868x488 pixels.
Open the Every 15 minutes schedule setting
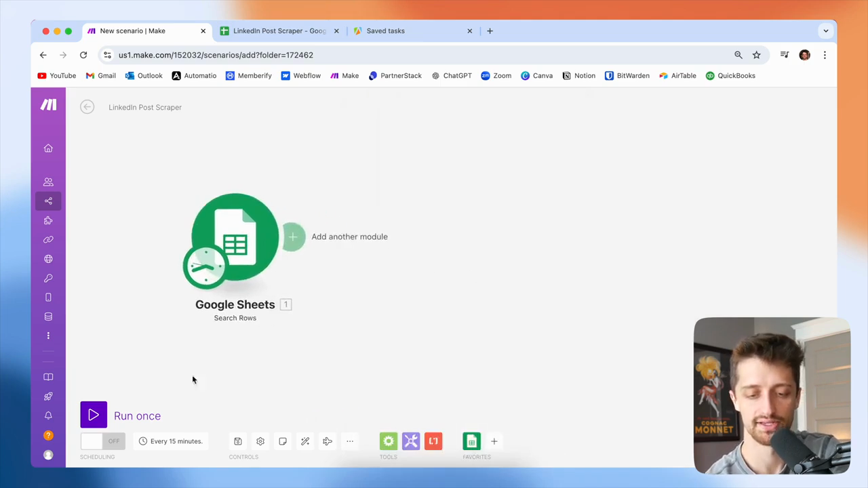point(170,441)
